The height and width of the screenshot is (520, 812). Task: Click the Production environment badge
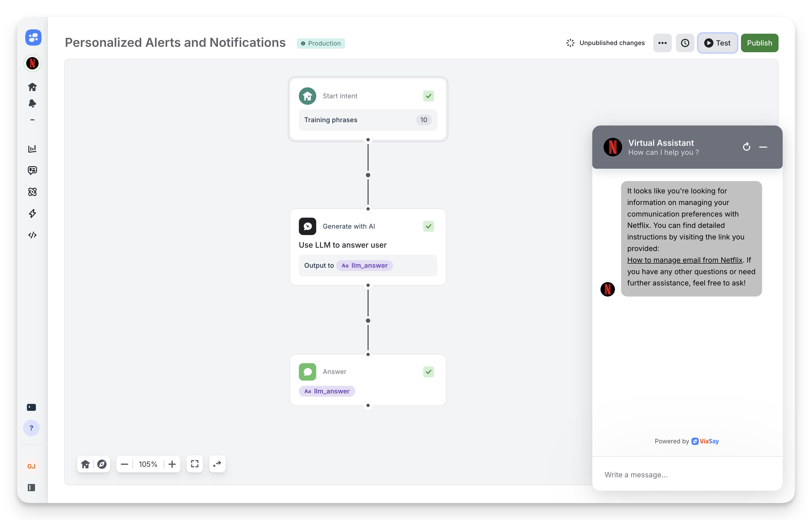click(x=321, y=43)
